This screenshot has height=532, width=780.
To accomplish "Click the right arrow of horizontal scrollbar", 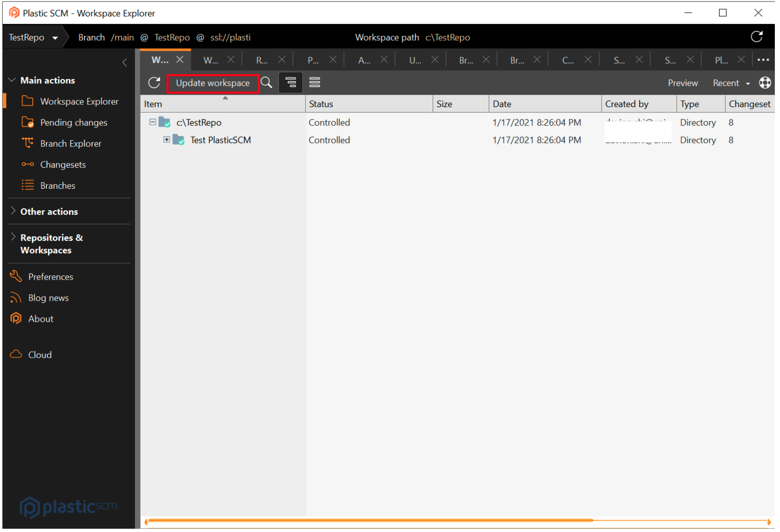I will click(x=769, y=522).
